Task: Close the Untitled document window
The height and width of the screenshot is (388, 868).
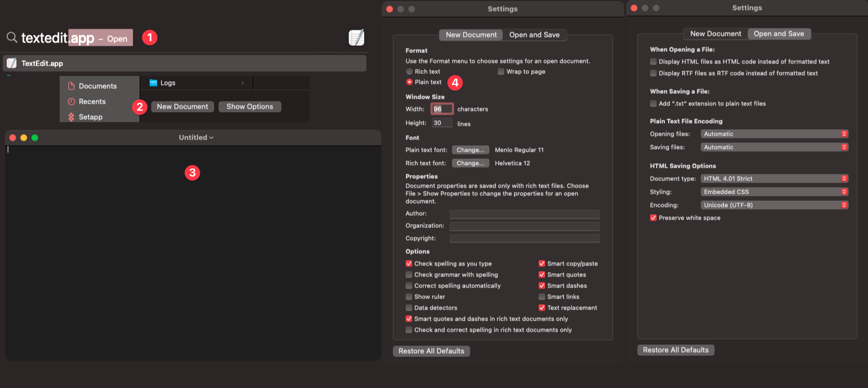Action: click(x=13, y=137)
